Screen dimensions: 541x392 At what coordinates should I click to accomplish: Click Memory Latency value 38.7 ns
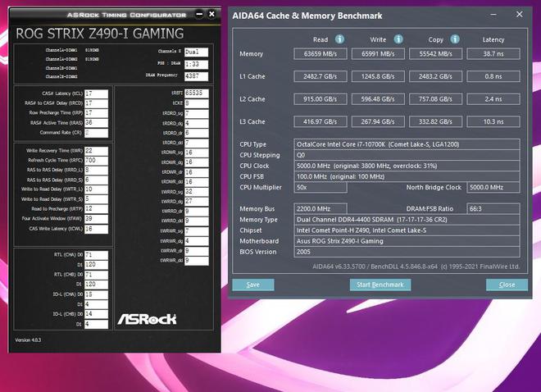(493, 54)
